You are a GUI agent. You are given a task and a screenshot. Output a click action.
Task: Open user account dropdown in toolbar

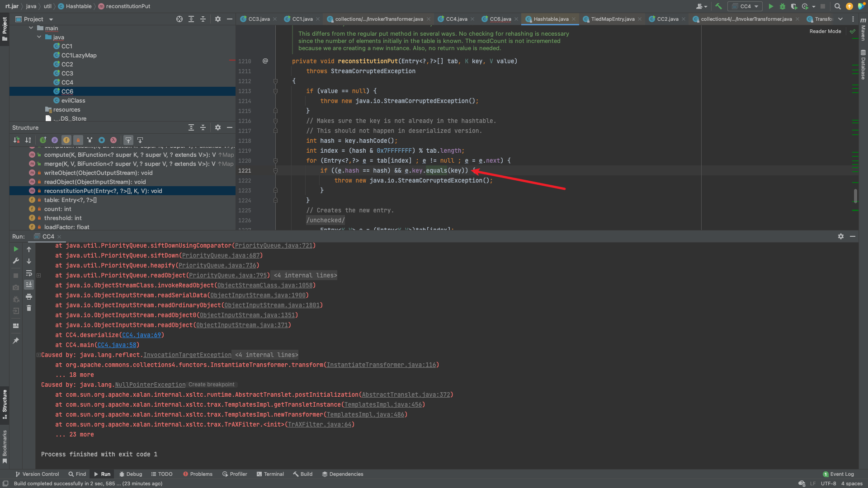702,6
